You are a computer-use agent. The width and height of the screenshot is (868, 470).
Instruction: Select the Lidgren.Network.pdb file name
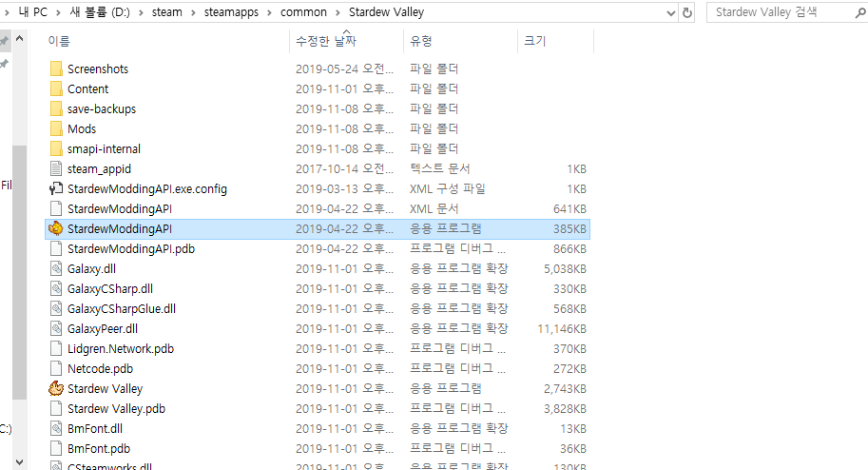(121, 348)
